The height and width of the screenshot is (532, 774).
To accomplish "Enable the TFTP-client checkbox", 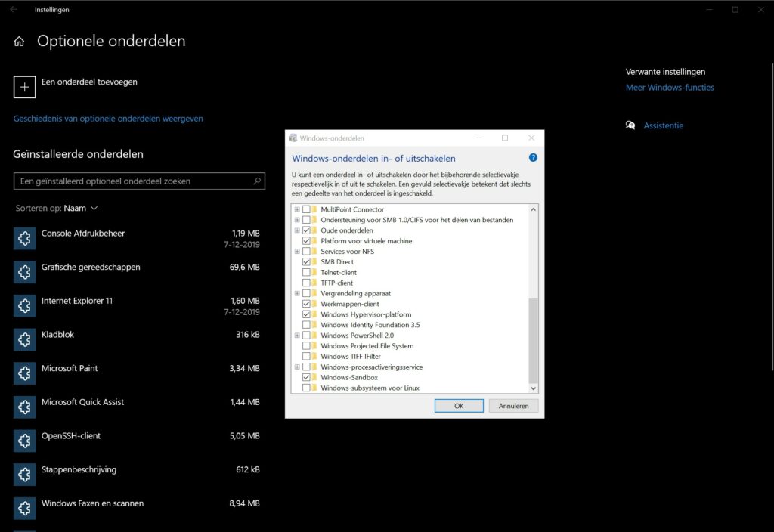I will [306, 283].
